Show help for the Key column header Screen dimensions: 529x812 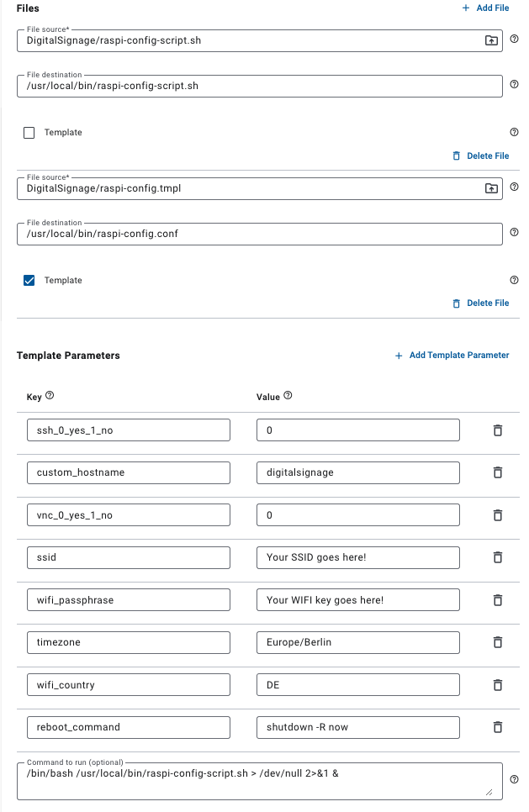[50, 396]
